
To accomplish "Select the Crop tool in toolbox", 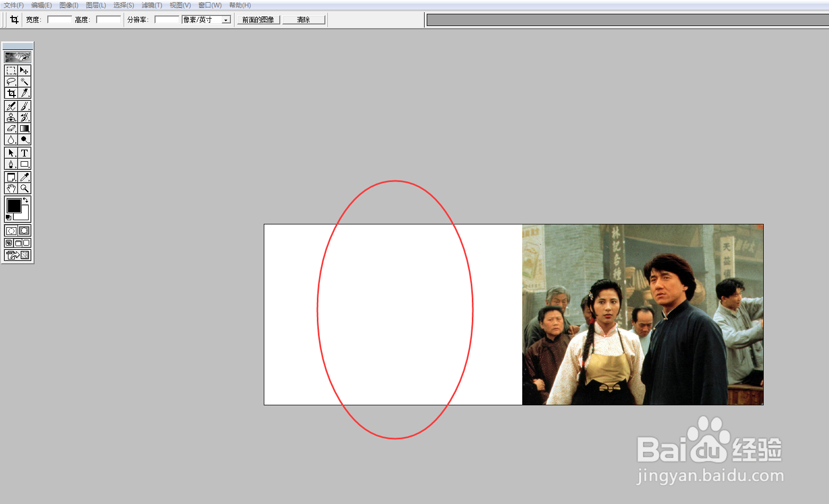I will 11,93.
